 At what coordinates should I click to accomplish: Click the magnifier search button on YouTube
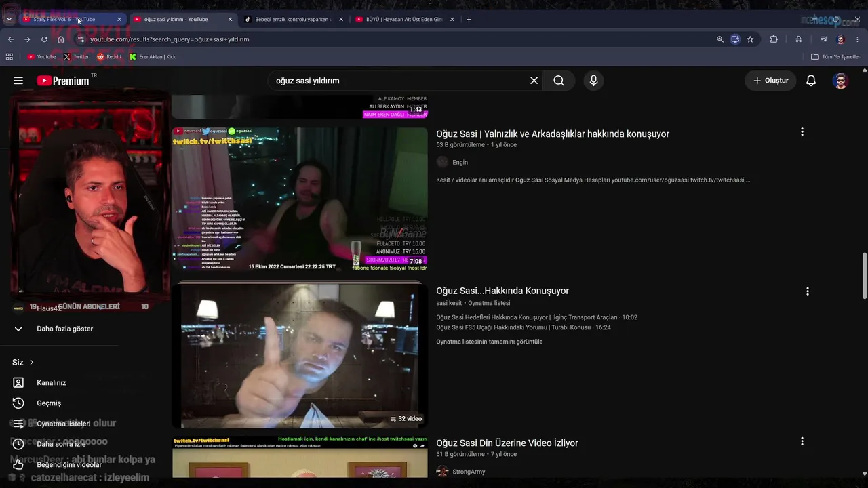click(559, 81)
